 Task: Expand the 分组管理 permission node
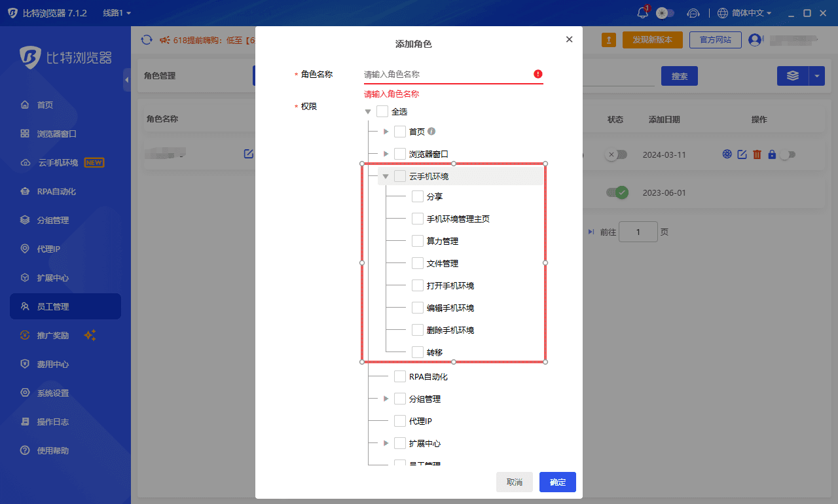[x=386, y=399]
